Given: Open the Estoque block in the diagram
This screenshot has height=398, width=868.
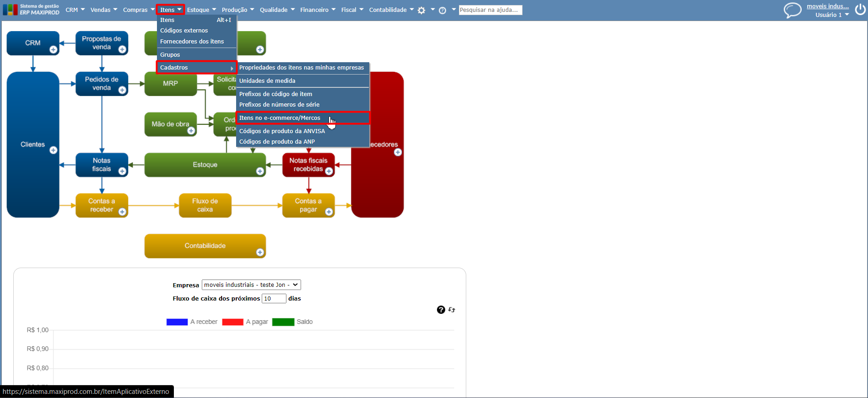Looking at the screenshot, I should point(205,165).
